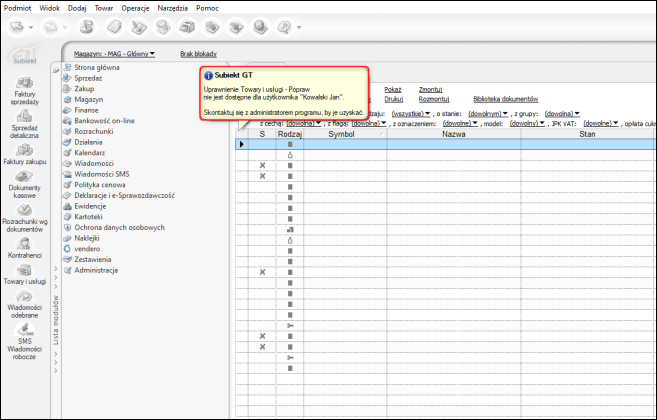The width and height of the screenshot is (657, 420).
Task: Open Sprzedaż detaliczna sidebar shortcut
Action: click(24, 124)
